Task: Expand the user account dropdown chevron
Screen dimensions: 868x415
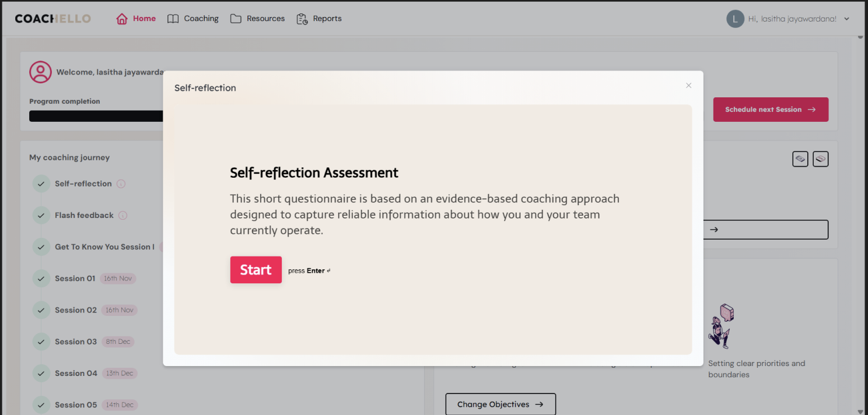Action: click(x=847, y=19)
